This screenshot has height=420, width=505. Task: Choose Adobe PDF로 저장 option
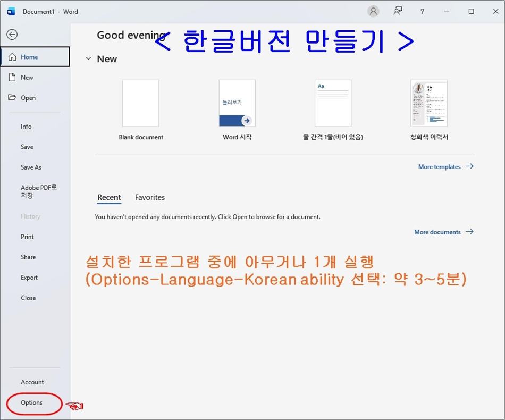38,191
